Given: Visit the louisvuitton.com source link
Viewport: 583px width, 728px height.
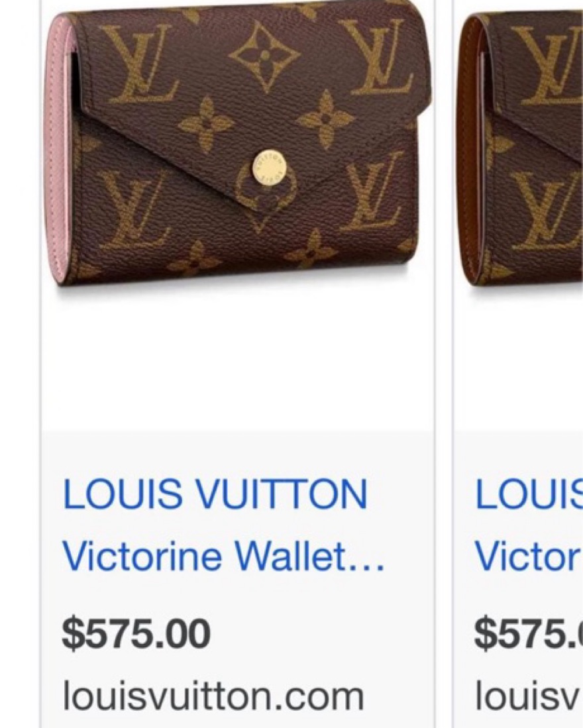Looking at the screenshot, I should tap(213, 696).
